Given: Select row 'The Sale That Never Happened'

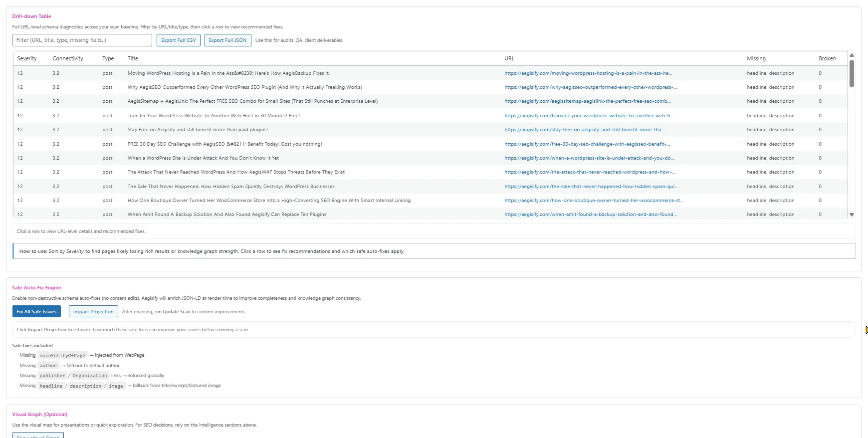Looking at the screenshot, I should pos(430,186).
